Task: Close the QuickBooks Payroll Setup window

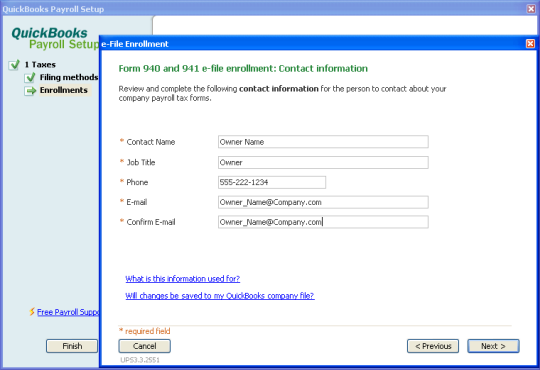Action: coord(531,9)
